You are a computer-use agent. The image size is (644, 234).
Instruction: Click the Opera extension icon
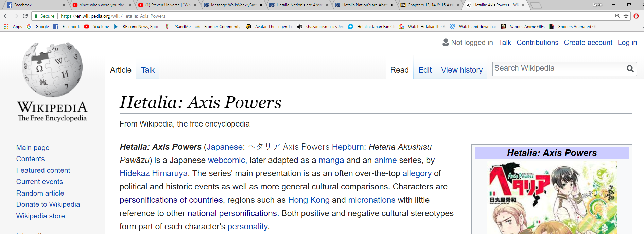pyautogui.click(x=636, y=16)
